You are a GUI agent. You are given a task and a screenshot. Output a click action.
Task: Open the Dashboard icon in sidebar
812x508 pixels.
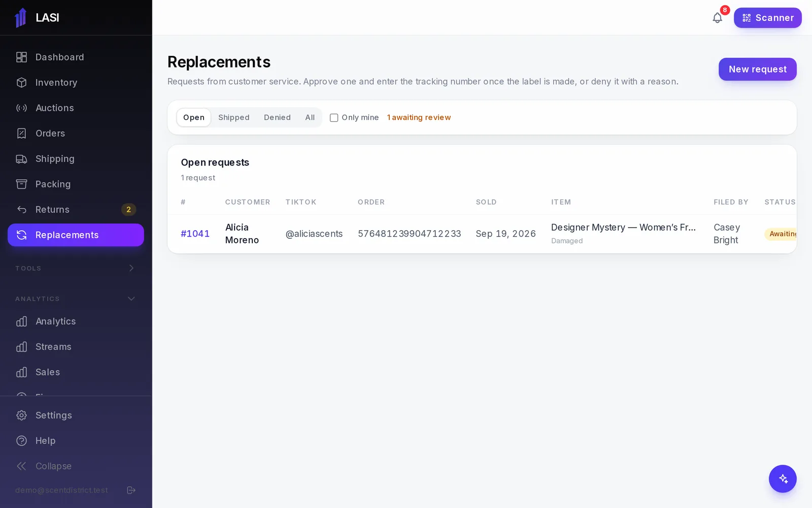point(21,57)
